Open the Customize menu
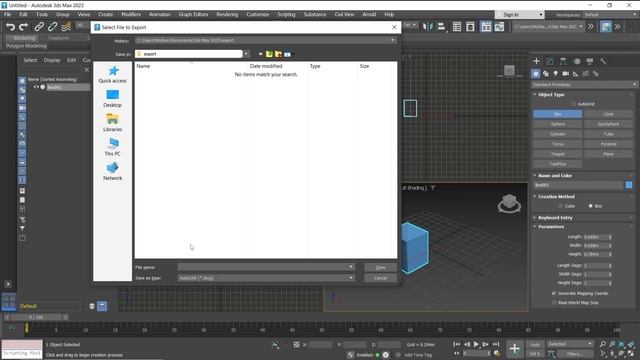The width and height of the screenshot is (640, 360). [258, 14]
